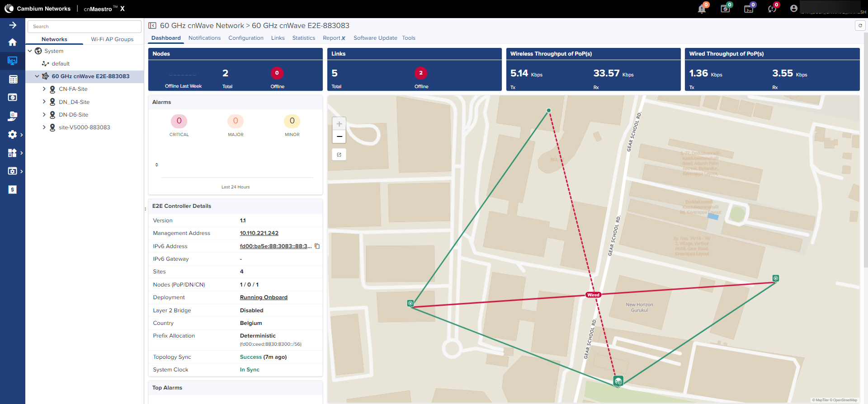Click the Home icon in the sidebar
The height and width of the screenshot is (404, 868).
pos(13,42)
